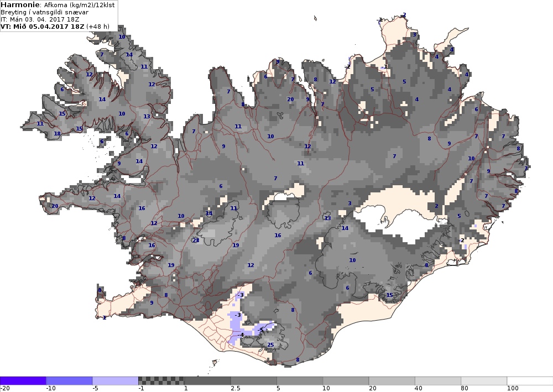
Task: Click the map value '28' on the glacier
Action: (196, 241)
